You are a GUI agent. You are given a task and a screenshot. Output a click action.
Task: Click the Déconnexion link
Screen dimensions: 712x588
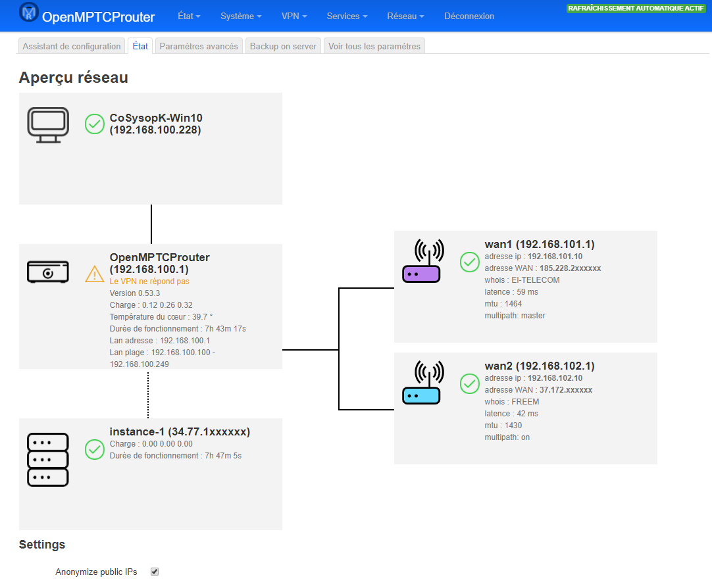pyautogui.click(x=469, y=16)
